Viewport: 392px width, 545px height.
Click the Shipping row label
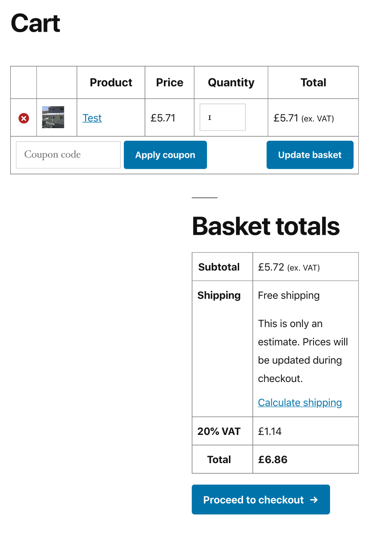(218, 295)
